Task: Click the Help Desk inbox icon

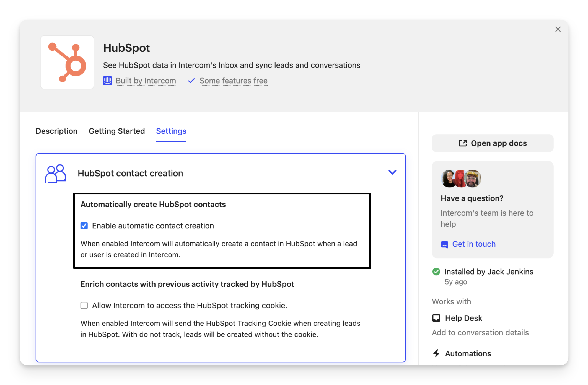Action: 436,318
